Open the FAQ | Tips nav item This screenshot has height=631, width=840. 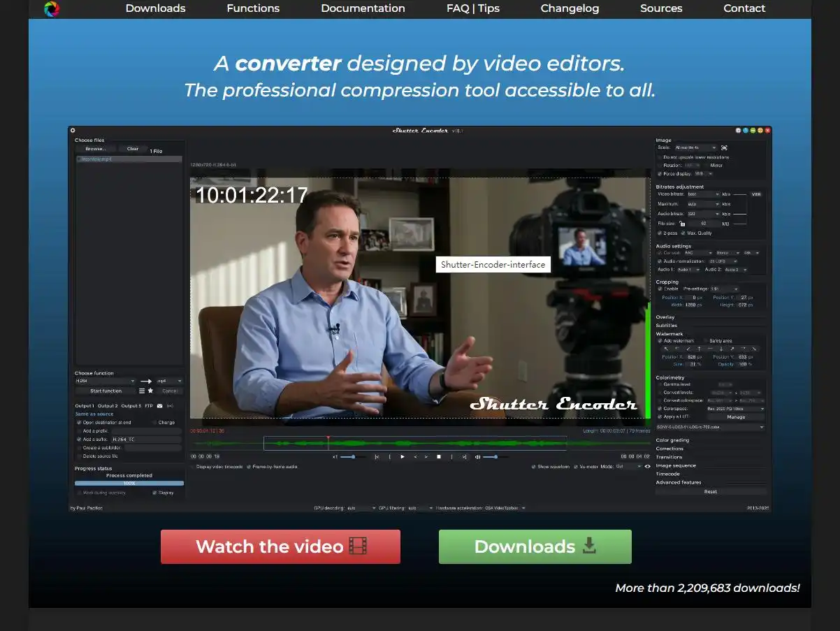pos(473,8)
